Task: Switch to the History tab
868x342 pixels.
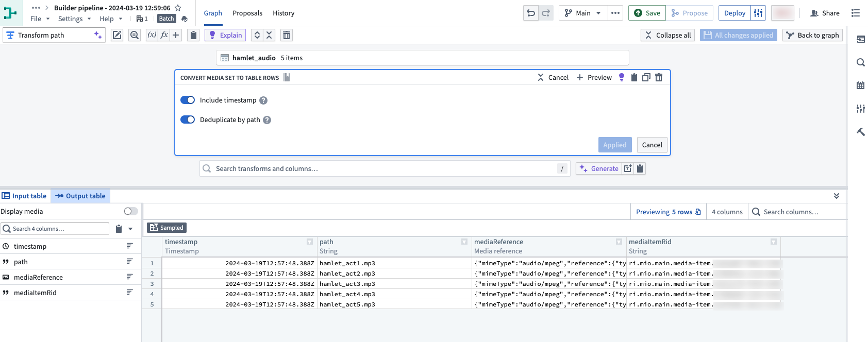Action: [283, 13]
